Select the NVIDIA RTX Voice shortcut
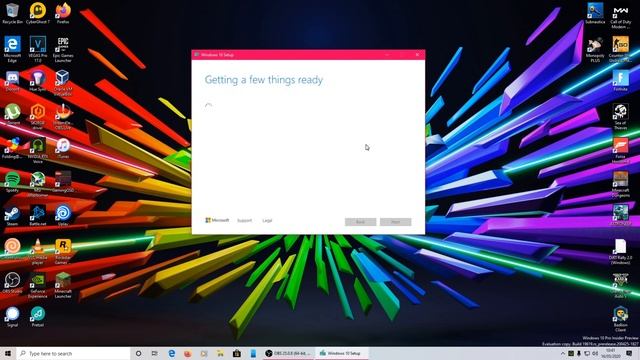 click(x=38, y=151)
